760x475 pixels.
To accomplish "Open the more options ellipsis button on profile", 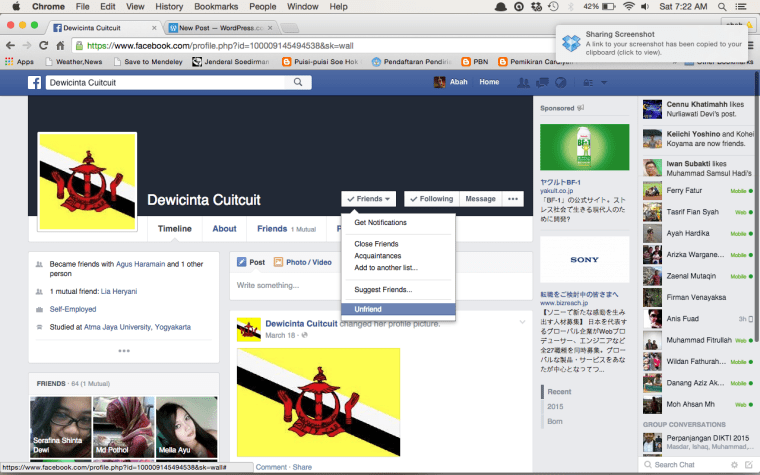I will tap(513, 199).
